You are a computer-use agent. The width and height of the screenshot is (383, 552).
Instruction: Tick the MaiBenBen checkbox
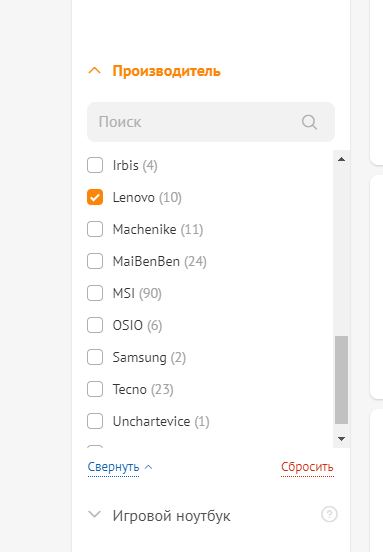95,261
